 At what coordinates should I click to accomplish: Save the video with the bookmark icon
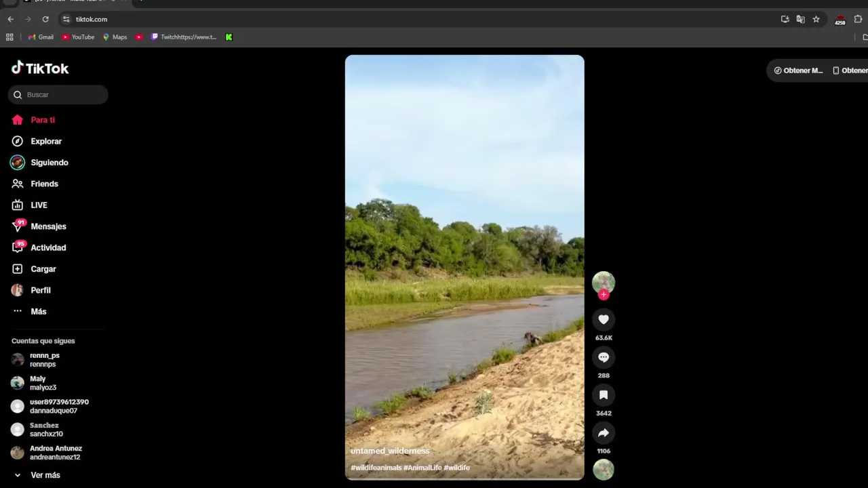[x=604, y=395]
